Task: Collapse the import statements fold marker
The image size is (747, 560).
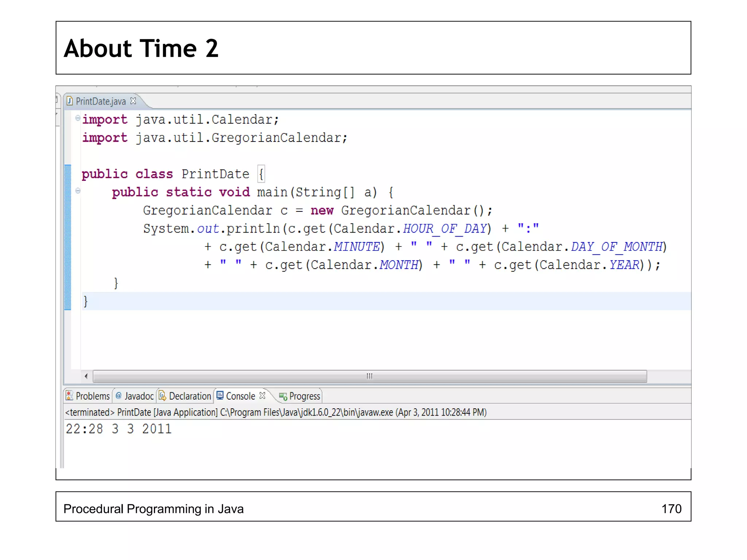Action: click(78, 118)
